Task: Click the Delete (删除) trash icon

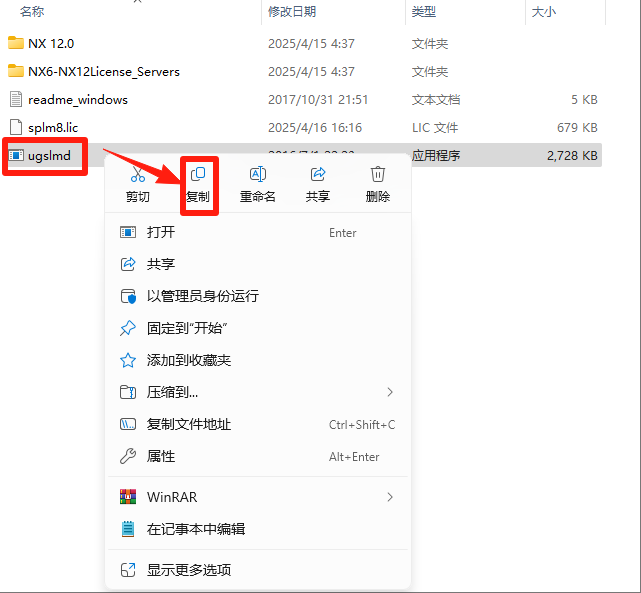Action: tap(378, 175)
